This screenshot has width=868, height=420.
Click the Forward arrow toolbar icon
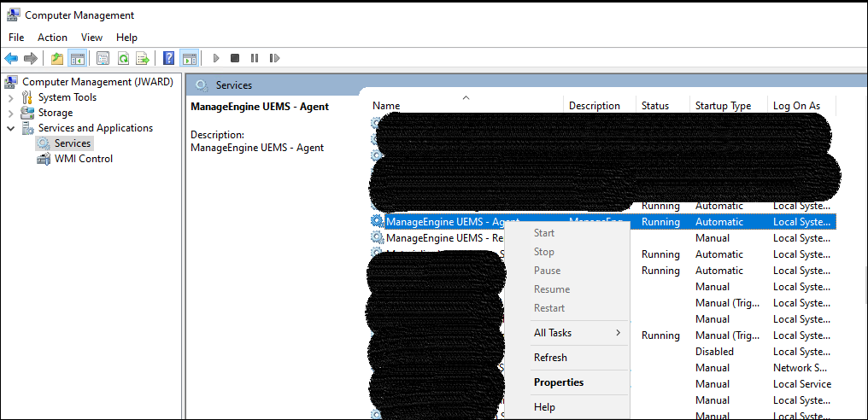pos(31,58)
